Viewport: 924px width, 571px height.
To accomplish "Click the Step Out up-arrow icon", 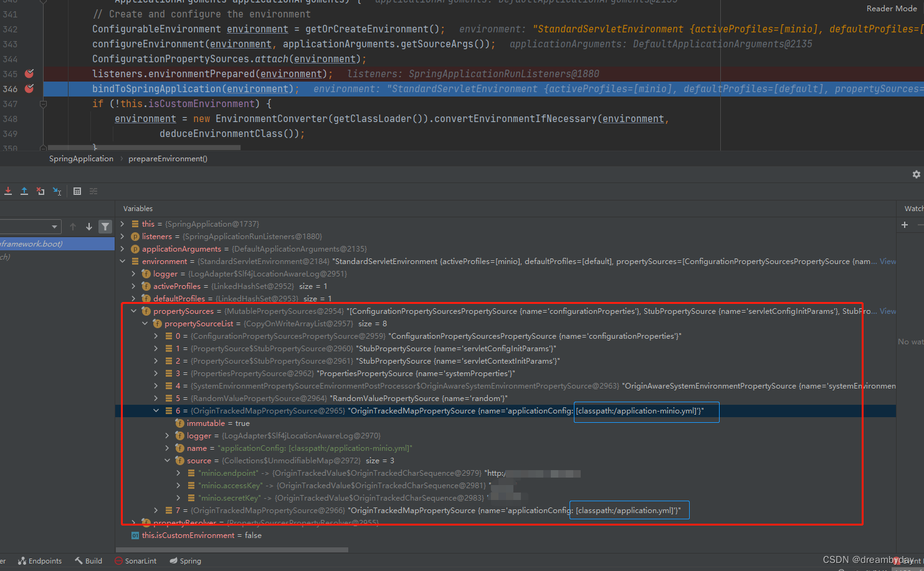I will (24, 191).
